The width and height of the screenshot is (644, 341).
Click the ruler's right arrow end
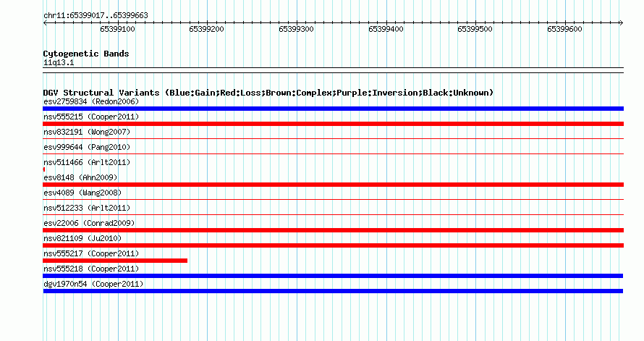click(622, 23)
